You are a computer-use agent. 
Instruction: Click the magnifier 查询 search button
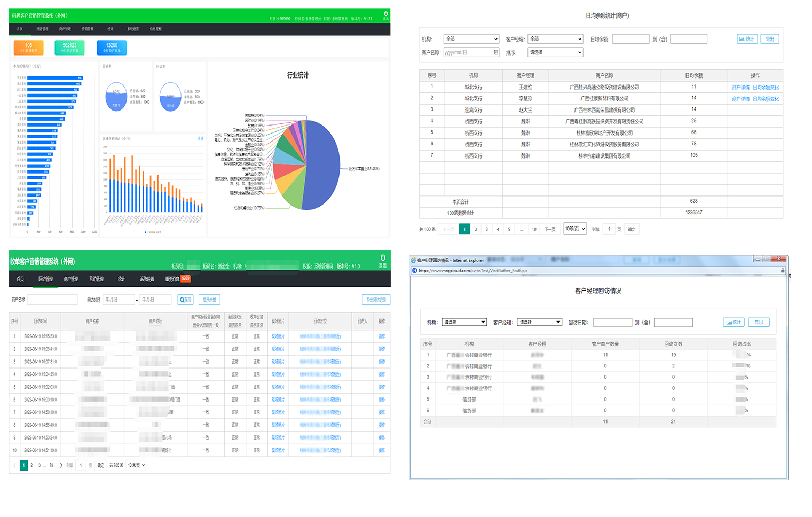click(x=185, y=300)
